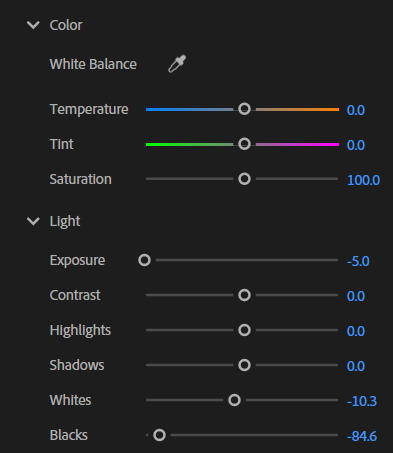The height and width of the screenshot is (453, 393).
Task: Click the Shadows slider handle
Action: [244, 365]
